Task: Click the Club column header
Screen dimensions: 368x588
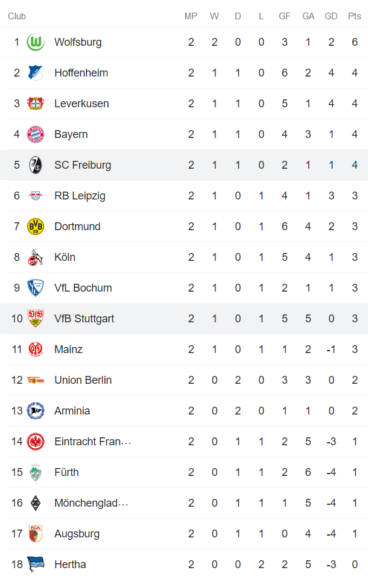Action: click(x=17, y=16)
